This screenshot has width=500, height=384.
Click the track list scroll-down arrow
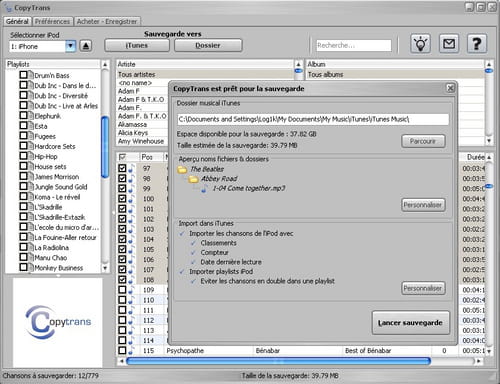coord(489,351)
